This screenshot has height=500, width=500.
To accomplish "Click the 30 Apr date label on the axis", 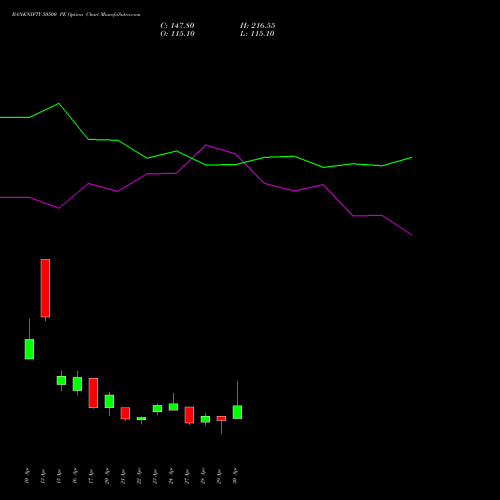I will tap(235, 476).
